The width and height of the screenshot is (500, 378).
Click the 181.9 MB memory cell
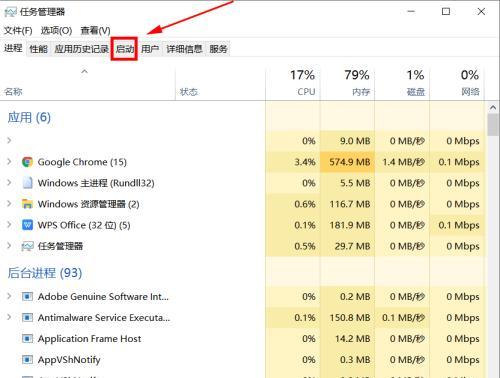(347, 225)
